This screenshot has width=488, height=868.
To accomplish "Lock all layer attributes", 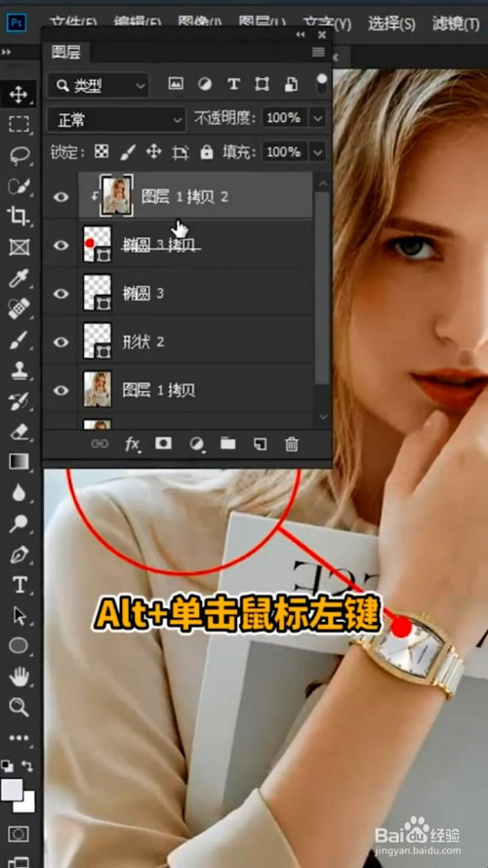I will 206,151.
